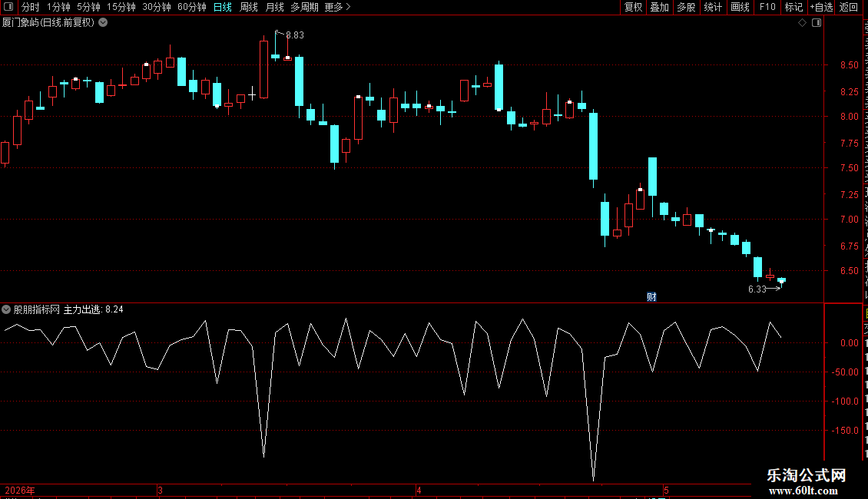This screenshot has width=868, height=499.
Task: Click the 7.00 price axis label
Action: (x=849, y=220)
